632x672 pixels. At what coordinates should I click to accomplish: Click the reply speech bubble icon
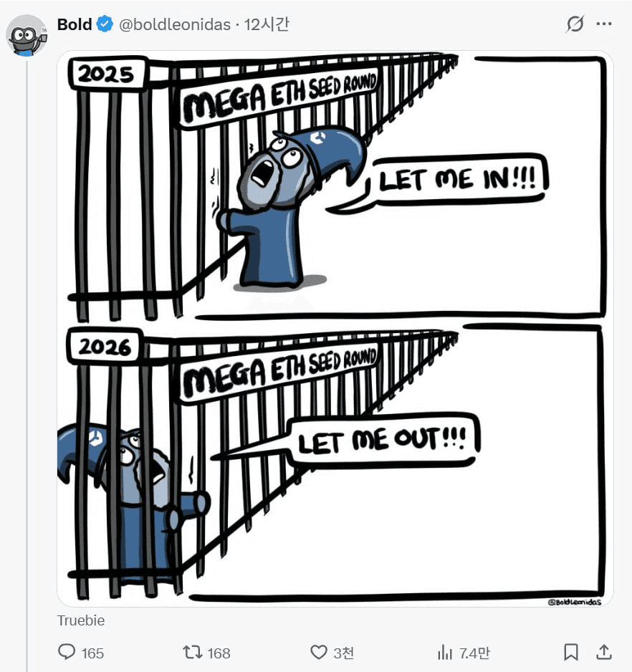[67, 652]
